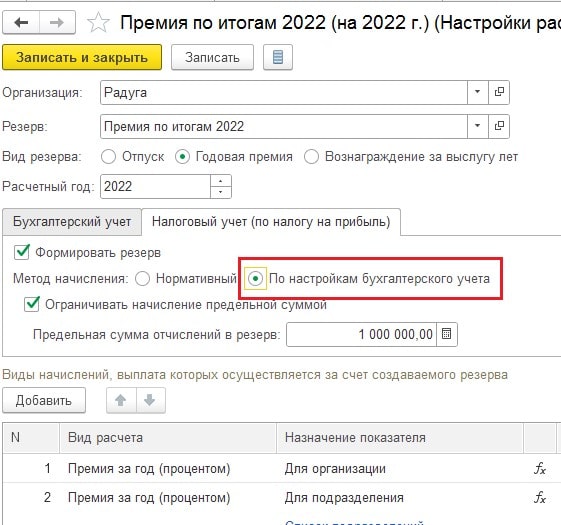The width and height of the screenshot is (561, 525).
Task: Move row up with the up arrow
Action: pyautogui.click(x=121, y=400)
